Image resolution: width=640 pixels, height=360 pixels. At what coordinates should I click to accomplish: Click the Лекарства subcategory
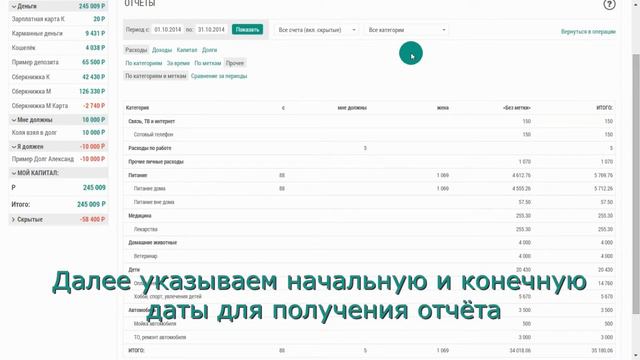pyautogui.click(x=146, y=229)
